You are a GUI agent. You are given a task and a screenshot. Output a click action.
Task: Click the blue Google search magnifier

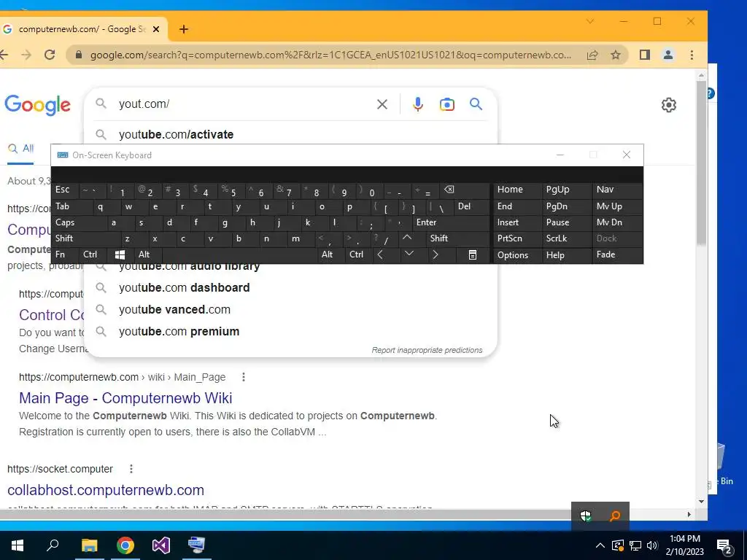pos(476,104)
